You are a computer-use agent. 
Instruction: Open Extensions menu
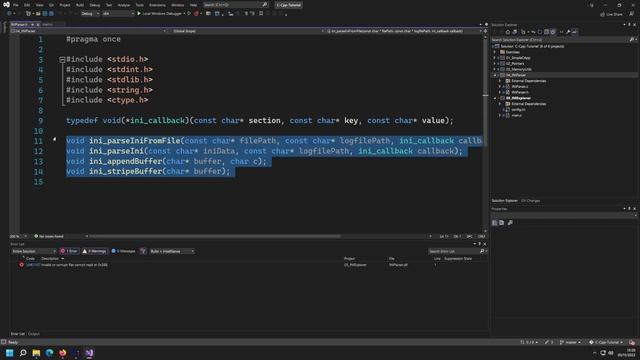157,5
